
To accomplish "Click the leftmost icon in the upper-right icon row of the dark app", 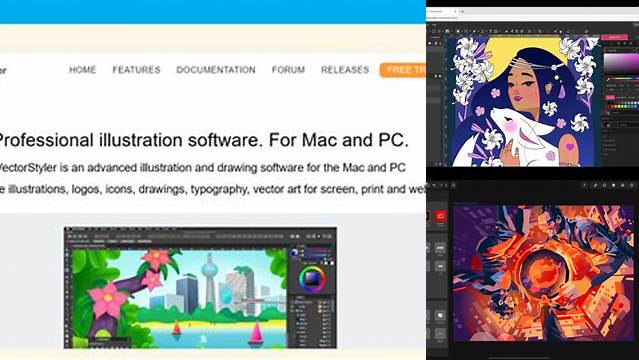I will [x=584, y=186].
